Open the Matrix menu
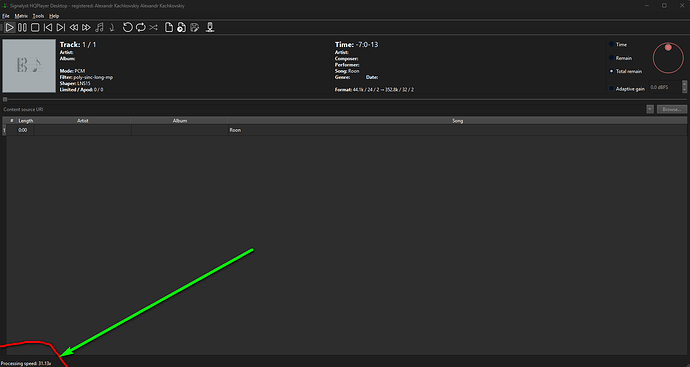 pos(21,16)
